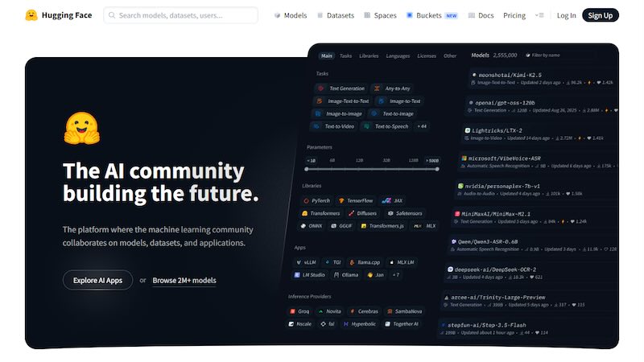
Task: Open the deepseek-ai/DeepSeek-OCR-2 model
Action: (x=495, y=269)
